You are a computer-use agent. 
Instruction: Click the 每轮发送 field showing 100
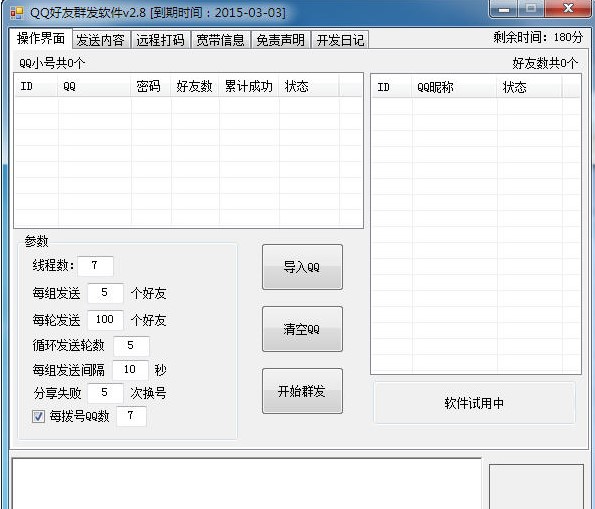pyautogui.click(x=105, y=320)
